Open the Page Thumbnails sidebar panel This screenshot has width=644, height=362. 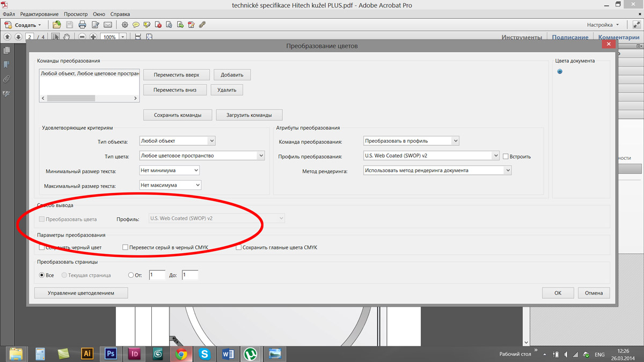pos(7,50)
